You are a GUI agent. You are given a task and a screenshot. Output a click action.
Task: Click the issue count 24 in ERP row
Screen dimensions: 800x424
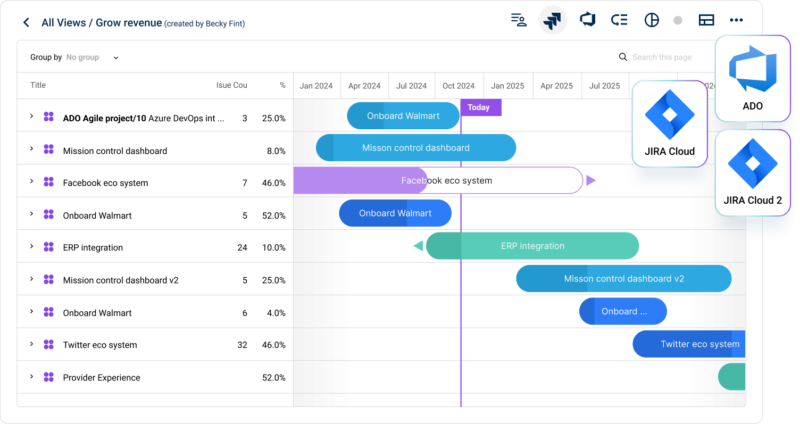click(242, 247)
